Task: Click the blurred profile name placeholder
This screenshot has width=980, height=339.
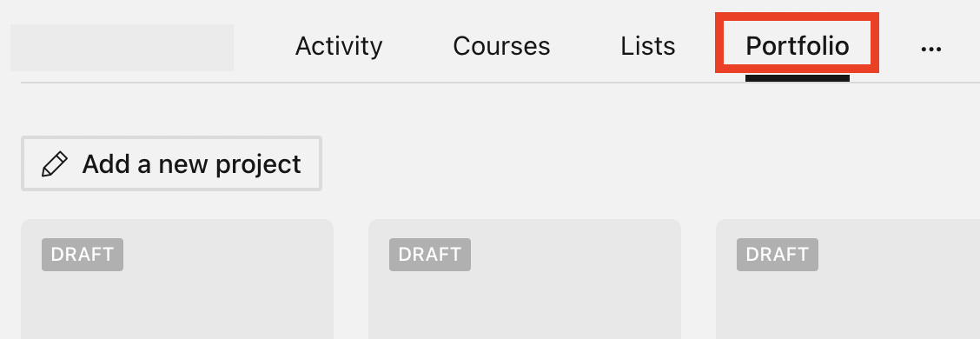Action: (122, 48)
